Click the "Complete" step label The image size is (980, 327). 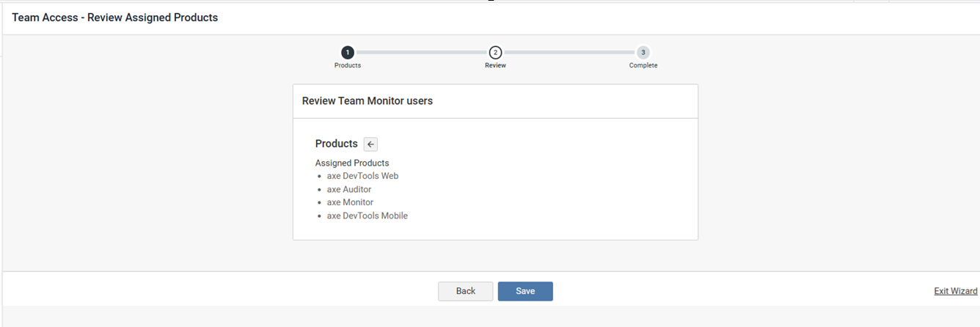(643, 65)
